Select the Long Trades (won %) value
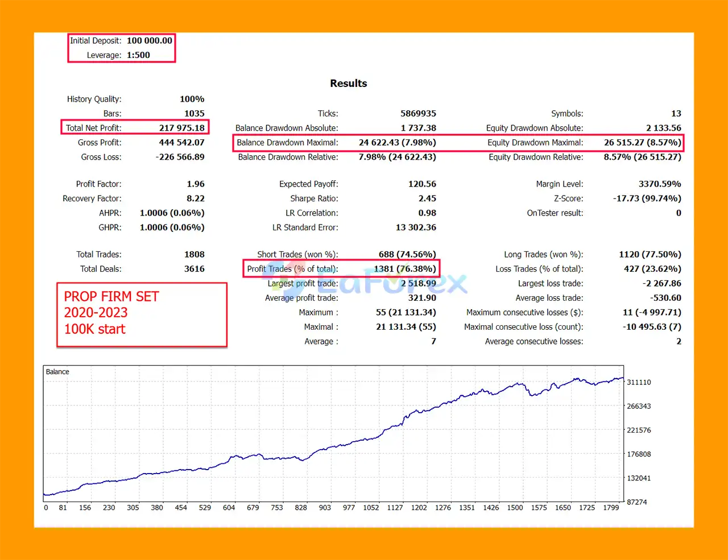 650,255
